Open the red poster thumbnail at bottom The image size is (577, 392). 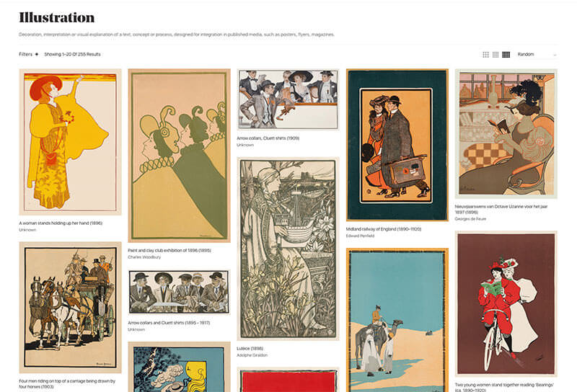pyautogui.click(x=288, y=380)
